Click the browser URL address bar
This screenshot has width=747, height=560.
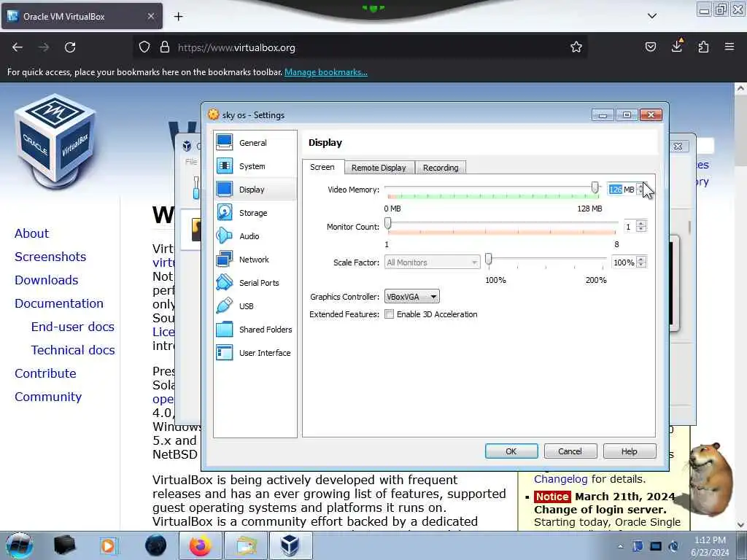(360, 47)
